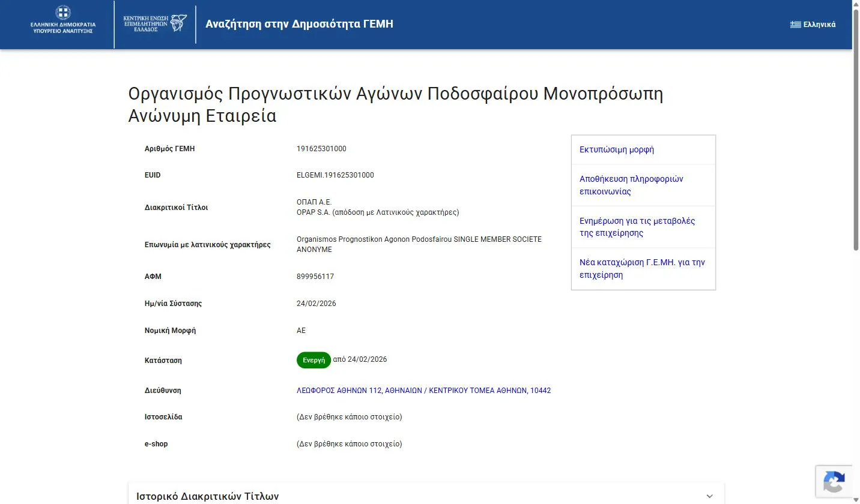Click the Νομική Μορφή label
The width and height of the screenshot is (860, 504).
[171, 331]
